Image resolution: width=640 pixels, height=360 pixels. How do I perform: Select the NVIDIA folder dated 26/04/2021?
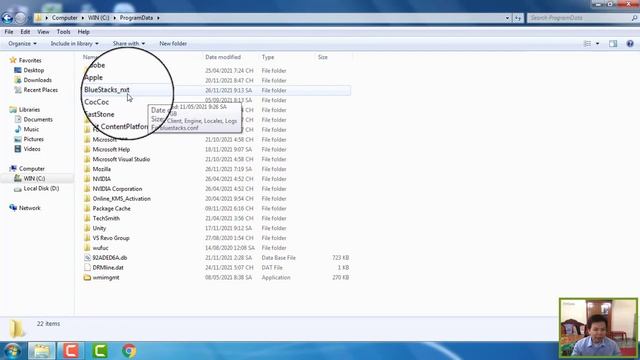pos(102,179)
